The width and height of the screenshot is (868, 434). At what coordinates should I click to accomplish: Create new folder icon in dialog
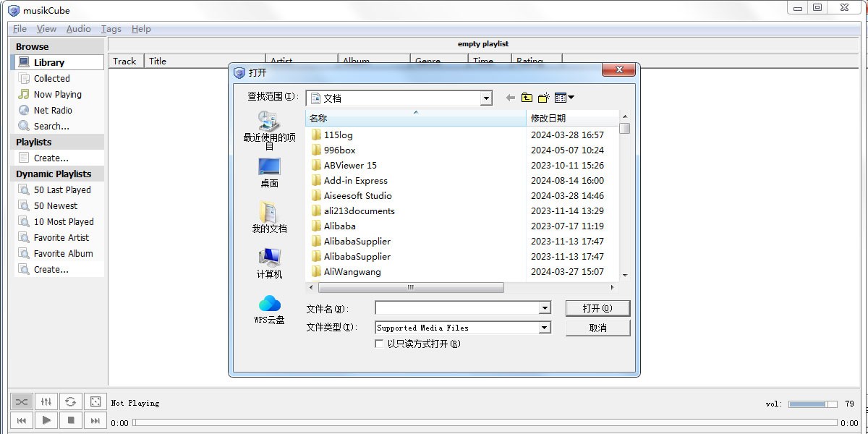click(544, 98)
